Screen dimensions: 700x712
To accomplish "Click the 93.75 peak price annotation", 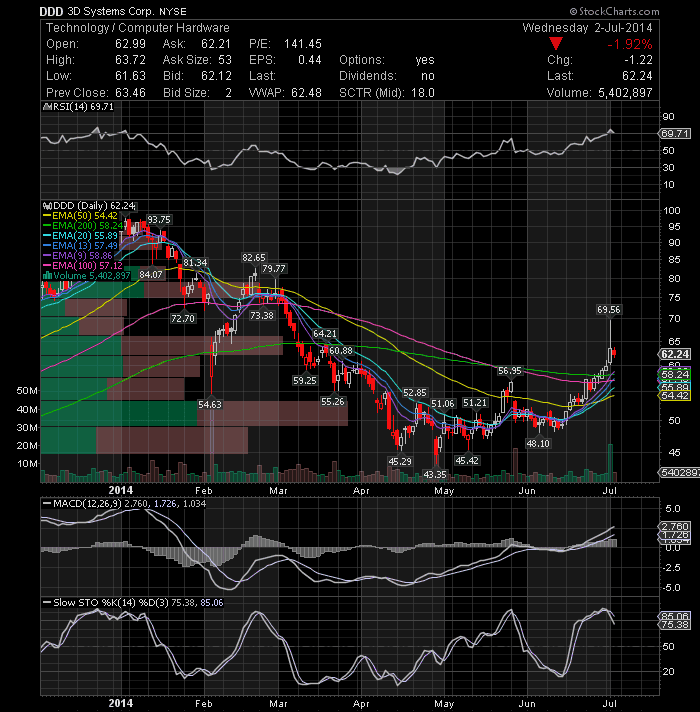I will [158, 220].
